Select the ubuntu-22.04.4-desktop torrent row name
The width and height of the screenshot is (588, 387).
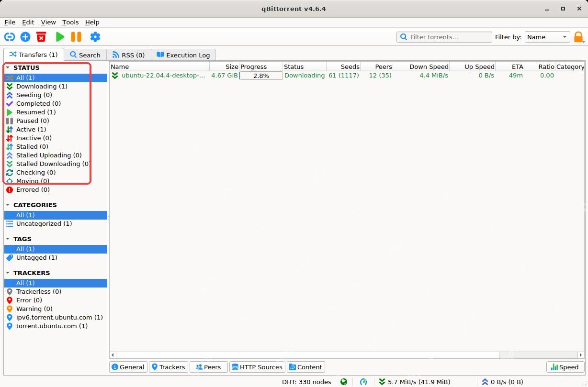pos(163,76)
